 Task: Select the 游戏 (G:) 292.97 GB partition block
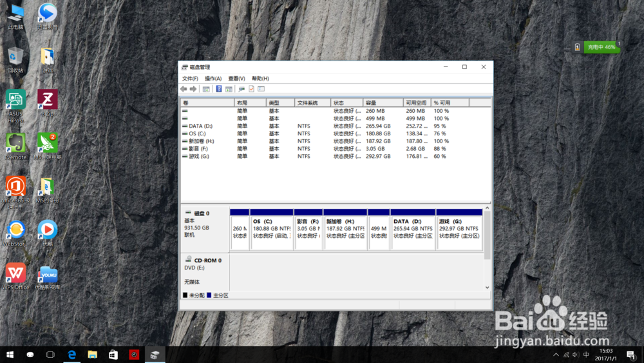click(x=459, y=229)
